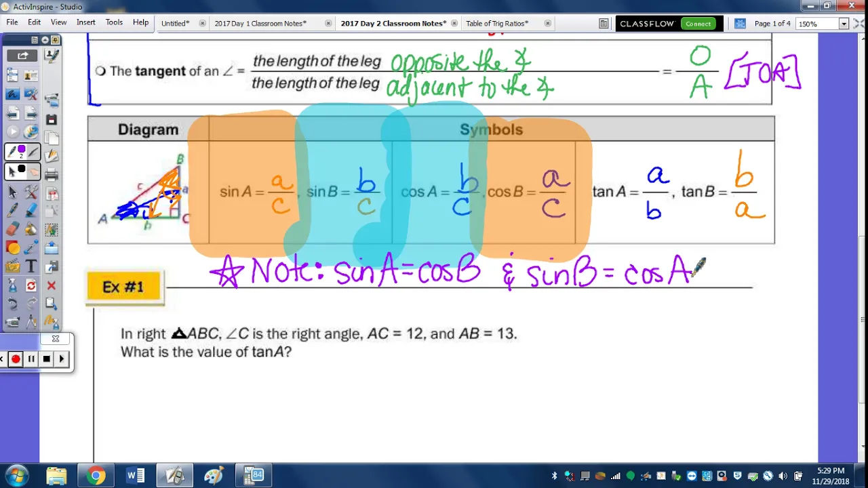Open the View menu
The width and height of the screenshot is (868, 488).
click(x=58, y=22)
